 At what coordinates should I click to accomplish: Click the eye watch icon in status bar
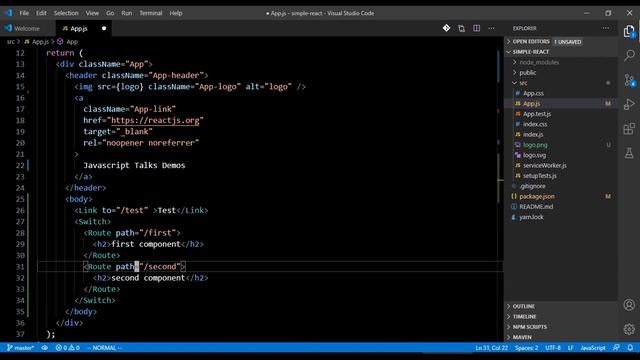point(44,348)
